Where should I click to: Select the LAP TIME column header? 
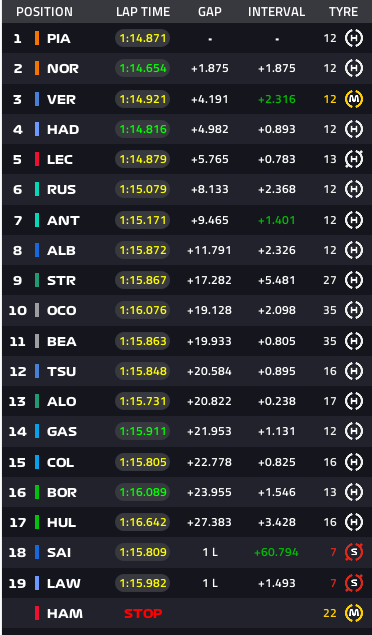click(x=143, y=12)
